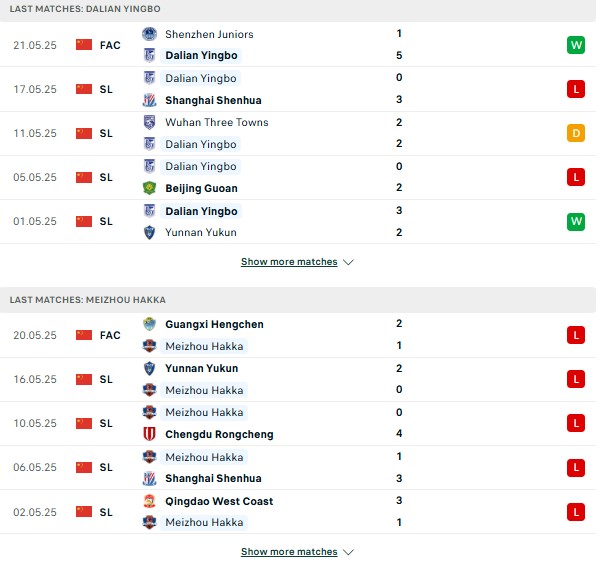Viewport: 598px width, 570px height.
Task: Click the orange D draw badge
Action: (x=575, y=133)
